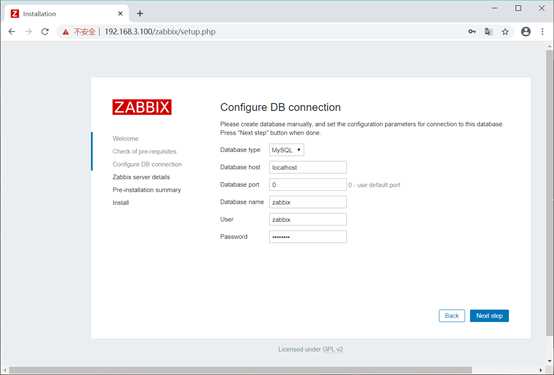554x375 pixels.
Task: Click the Database host field
Action: point(308,167)
